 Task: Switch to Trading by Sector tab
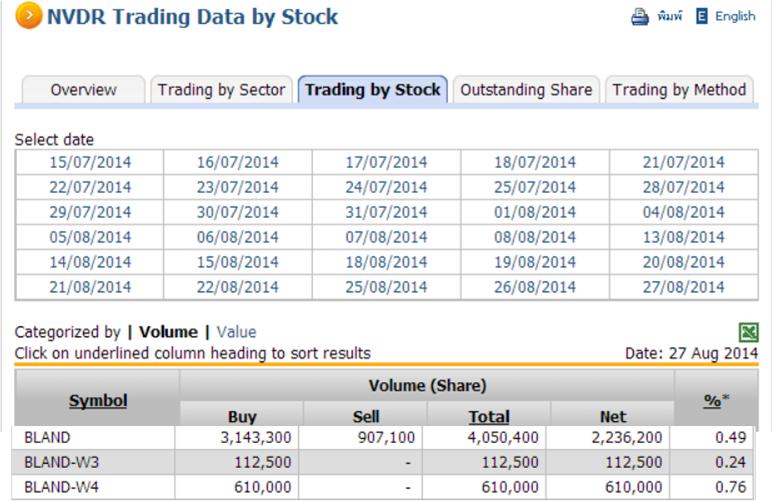coord(221,90)
